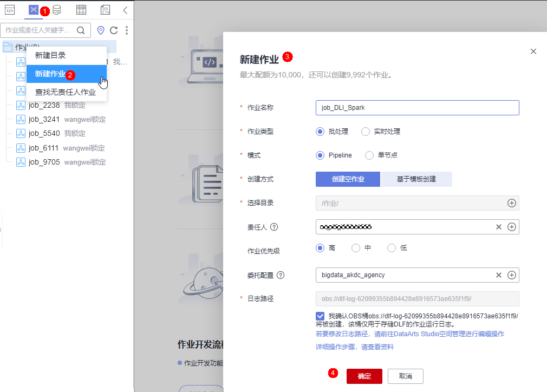This screenshot has height=392, width=547.
Task: Open the 选择目录 picker with the plus icon
Action: coord(511,203)
